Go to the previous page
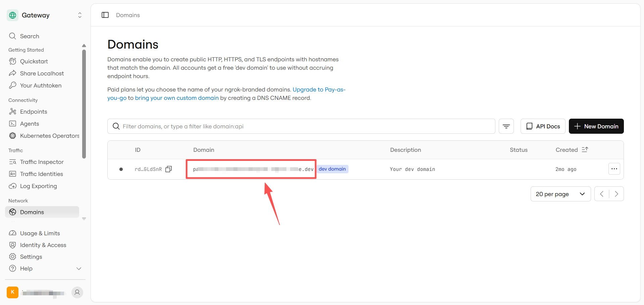This screenshot has width=644, height=305. pos(602,194)
